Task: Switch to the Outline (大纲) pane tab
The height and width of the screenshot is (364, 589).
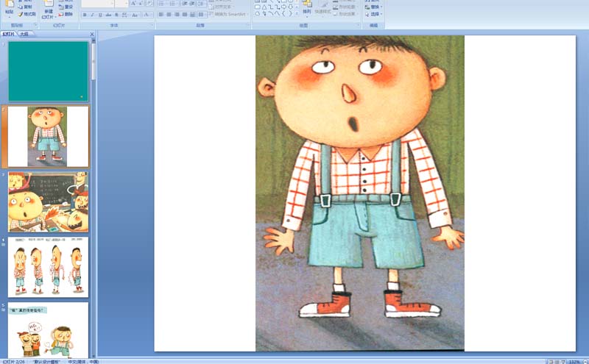Action: 24,34
